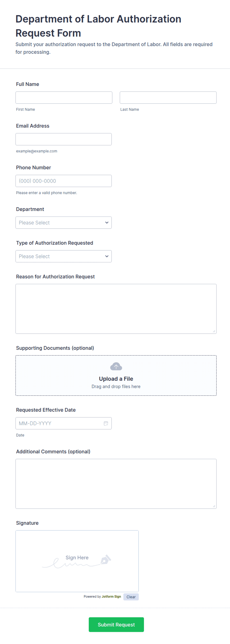Click the Reason textarea resize grip
Viewport: 230px width, 644px height.
pyautogui.click(x=214, y=331)
